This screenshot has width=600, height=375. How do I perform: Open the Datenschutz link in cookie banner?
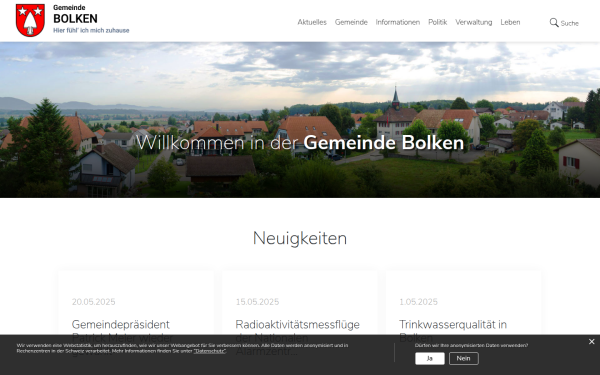click(x=209, y=351)
